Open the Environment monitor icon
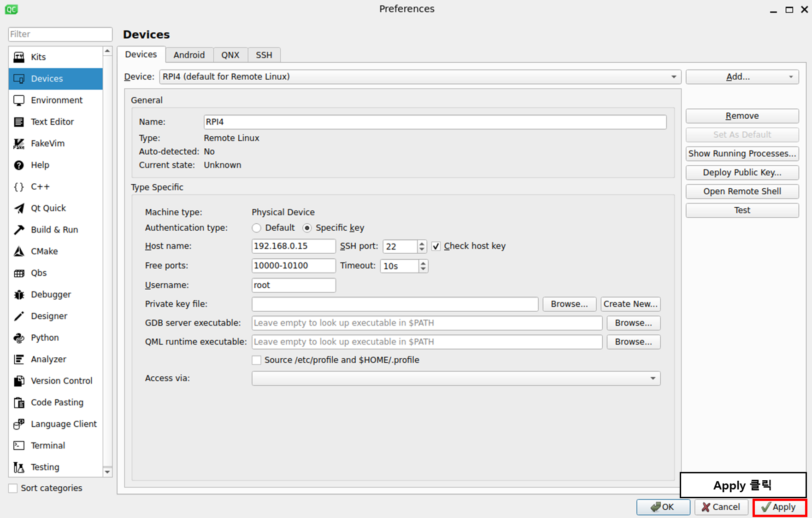This screenshot has width=812, height=518. (x=19, y=100)
